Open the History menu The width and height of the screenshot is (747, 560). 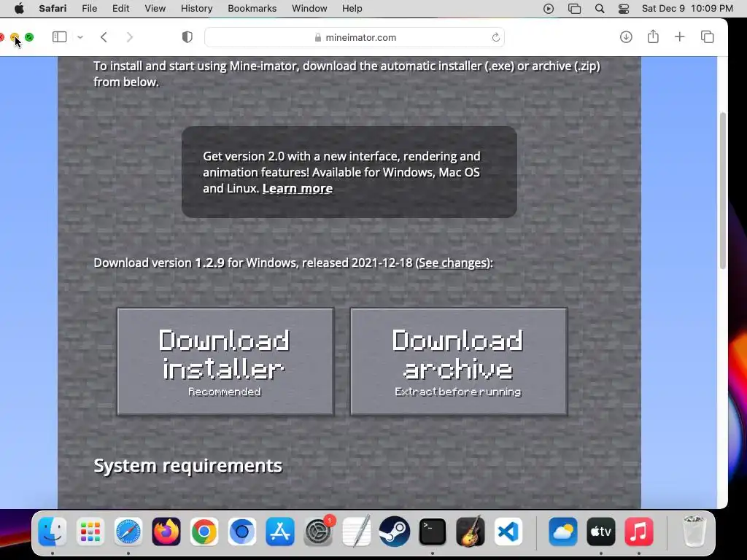[196, 9]
